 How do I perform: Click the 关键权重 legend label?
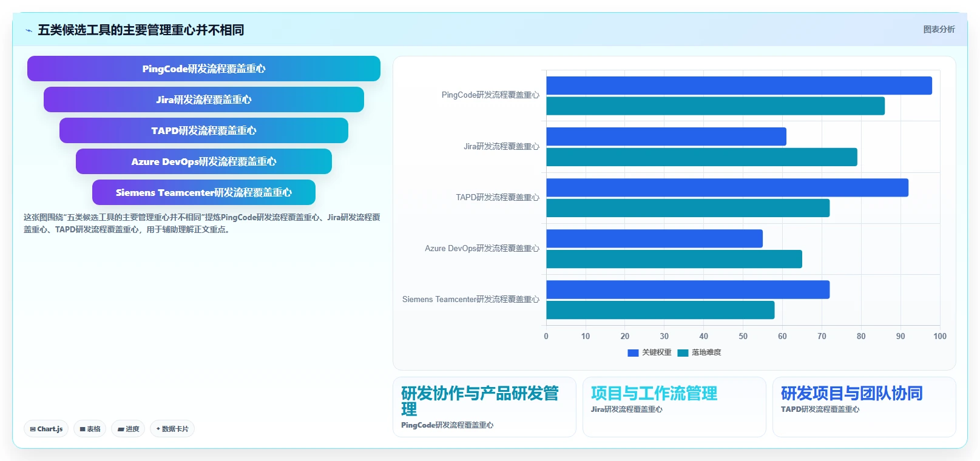pyautogui.click(x=657, y=352)
